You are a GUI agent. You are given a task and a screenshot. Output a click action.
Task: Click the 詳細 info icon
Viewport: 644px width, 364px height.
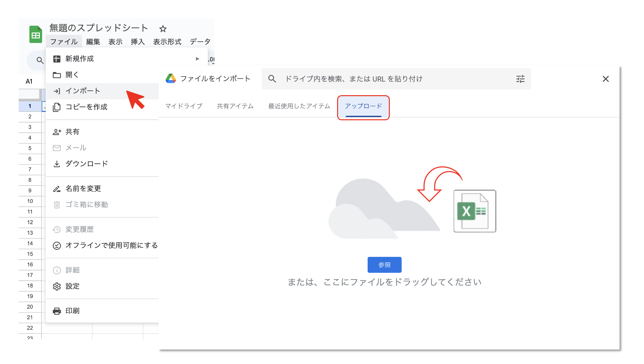coord(57,270)
